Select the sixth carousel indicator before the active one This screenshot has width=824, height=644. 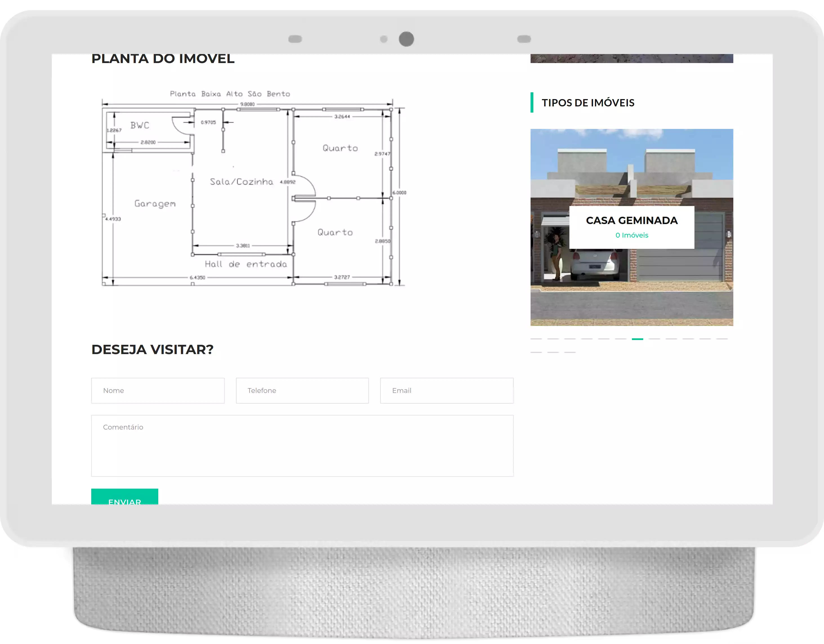click(x=621, y=339)
